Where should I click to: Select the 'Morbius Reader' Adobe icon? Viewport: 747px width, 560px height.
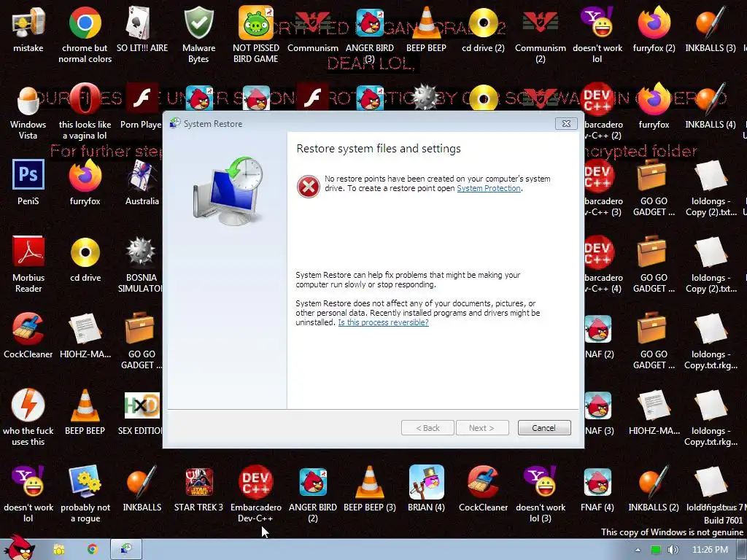pos(28,264)
